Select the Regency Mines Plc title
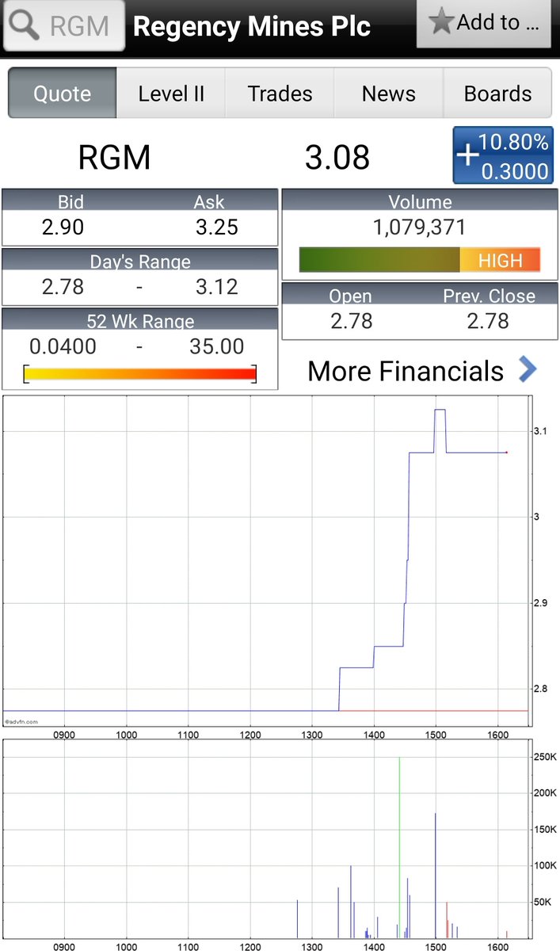The image size is (560, 951). point(252,26)
